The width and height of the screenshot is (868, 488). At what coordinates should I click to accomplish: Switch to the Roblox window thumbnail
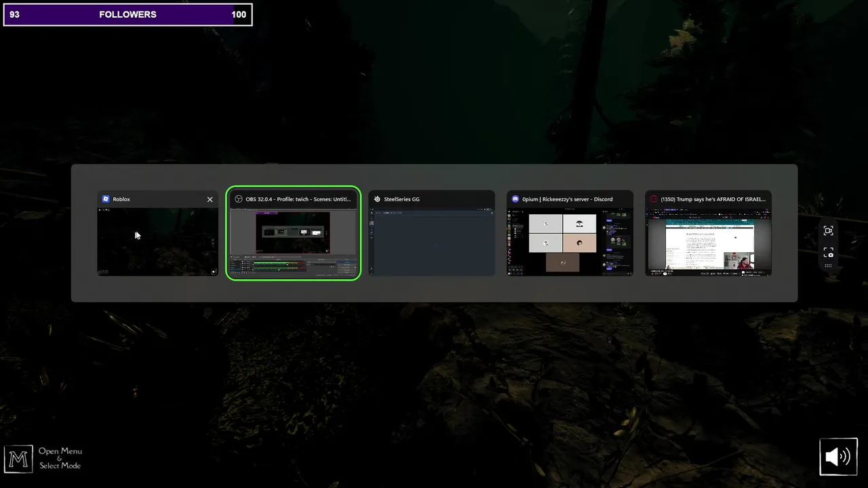157,241
